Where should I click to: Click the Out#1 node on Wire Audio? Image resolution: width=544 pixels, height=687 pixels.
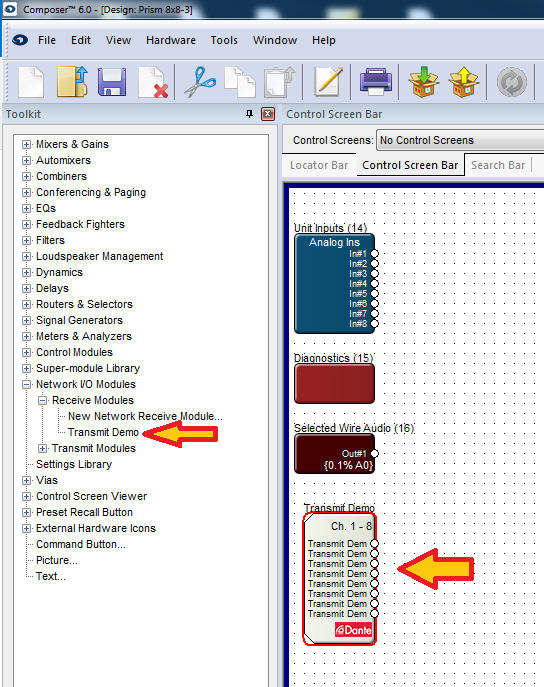374,453
